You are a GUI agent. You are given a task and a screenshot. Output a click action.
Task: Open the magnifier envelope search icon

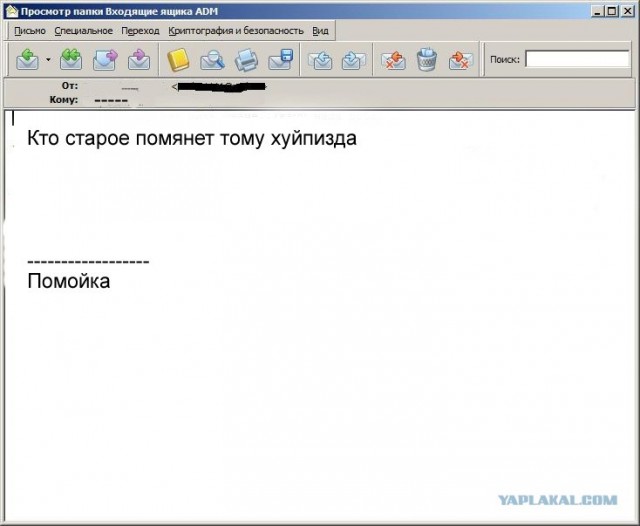pyautogui.click(x=212, y=60)
